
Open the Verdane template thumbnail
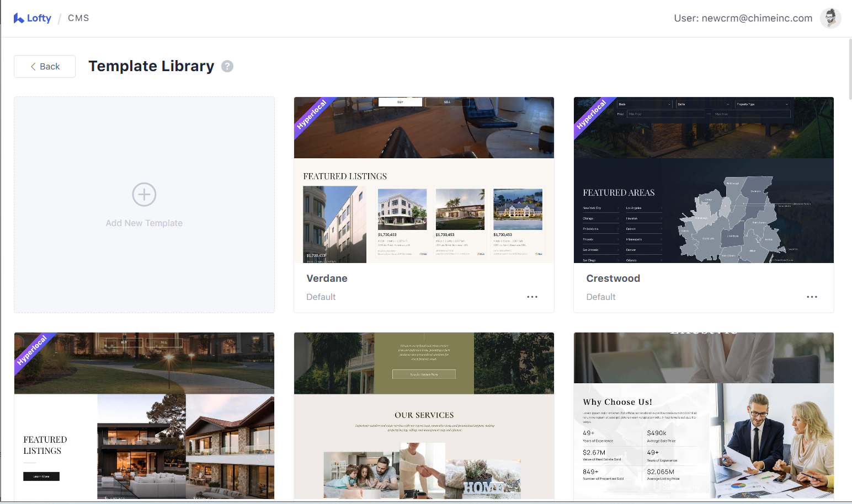[x=424, y=180]
